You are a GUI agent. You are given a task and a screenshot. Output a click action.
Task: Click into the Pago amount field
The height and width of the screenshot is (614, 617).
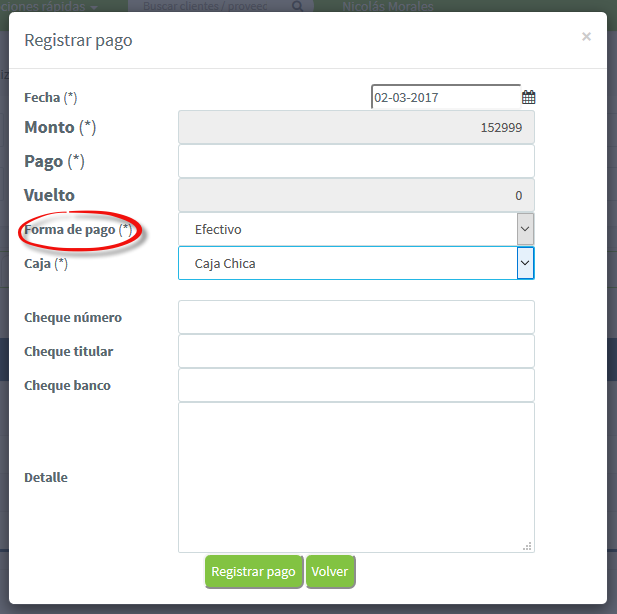pyautogui.click(x=356, y=161)
